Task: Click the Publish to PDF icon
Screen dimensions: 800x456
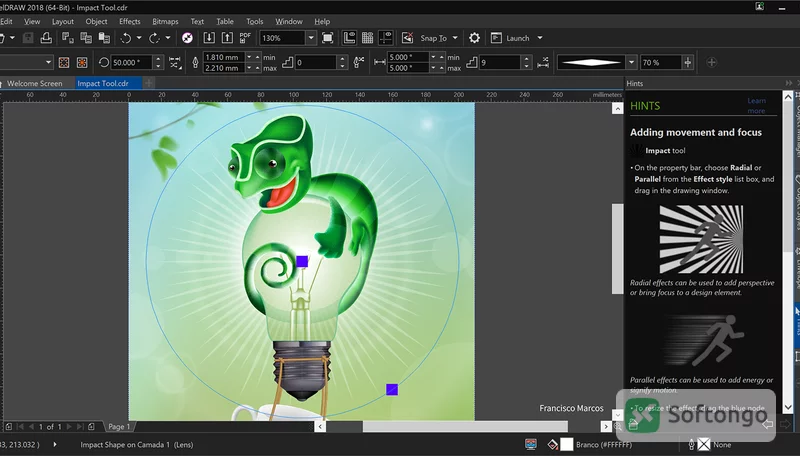Action: (245, 38)
